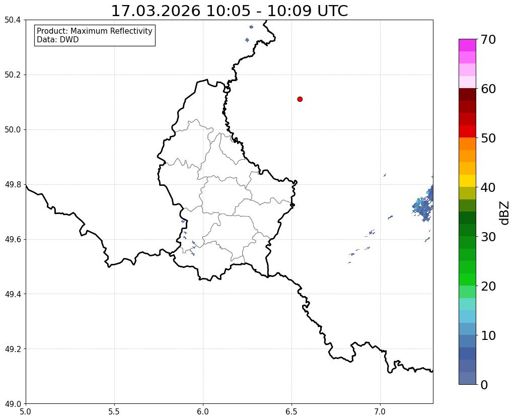Click the longitude tick label 5.0
Screen dimensions: 515x420
point(26,412)
